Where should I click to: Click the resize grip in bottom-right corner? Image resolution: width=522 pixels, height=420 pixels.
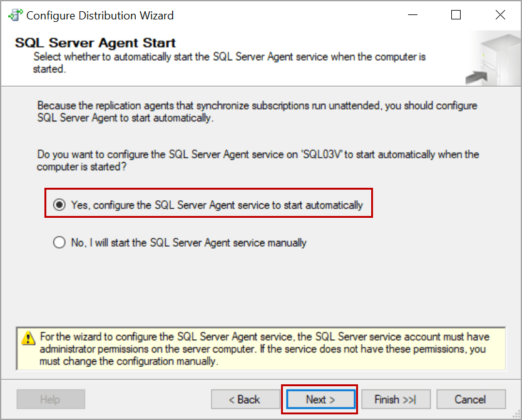(x=518, y=416)
